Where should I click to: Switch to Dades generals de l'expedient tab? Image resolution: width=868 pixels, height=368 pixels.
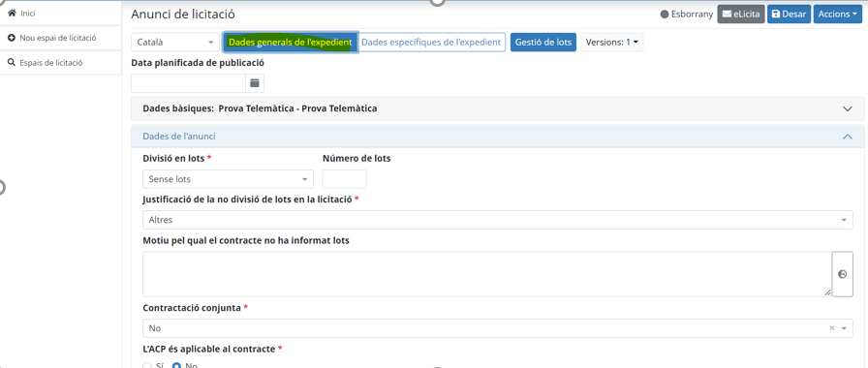[x=290, y=42]
